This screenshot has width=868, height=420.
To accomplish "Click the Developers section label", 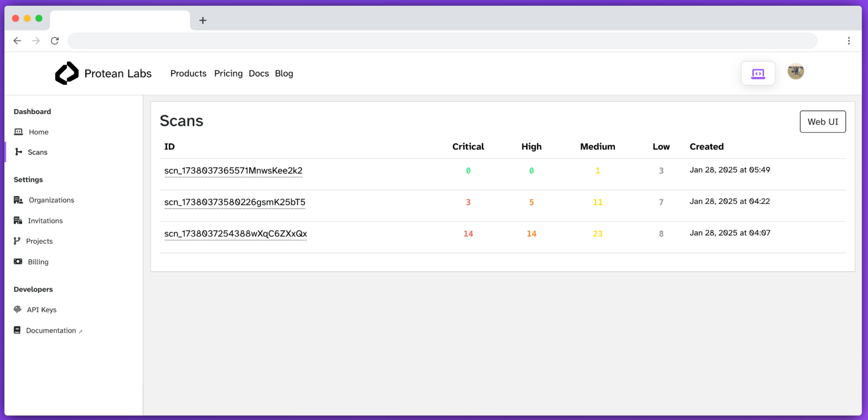I will (x=33, y=289).
